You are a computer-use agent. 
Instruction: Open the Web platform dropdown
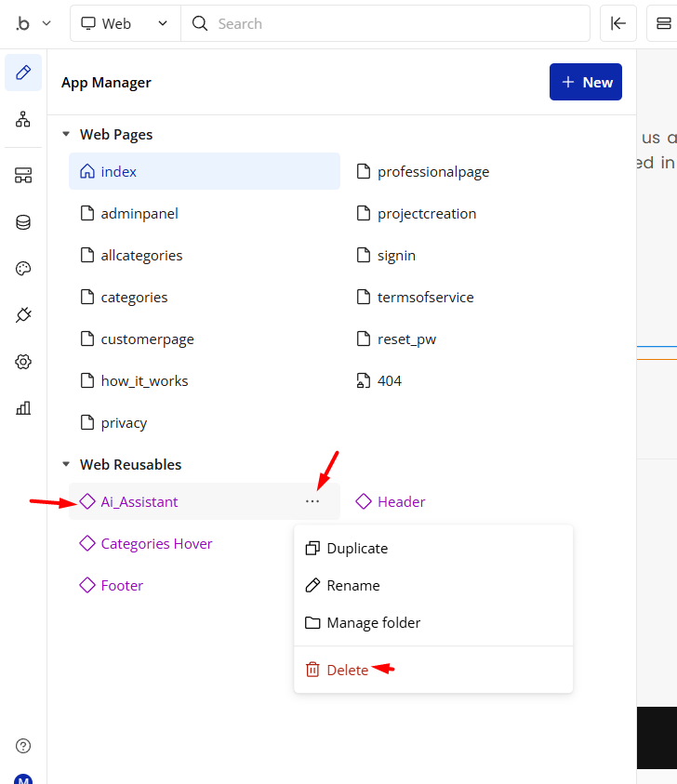[x=125, y=23]
